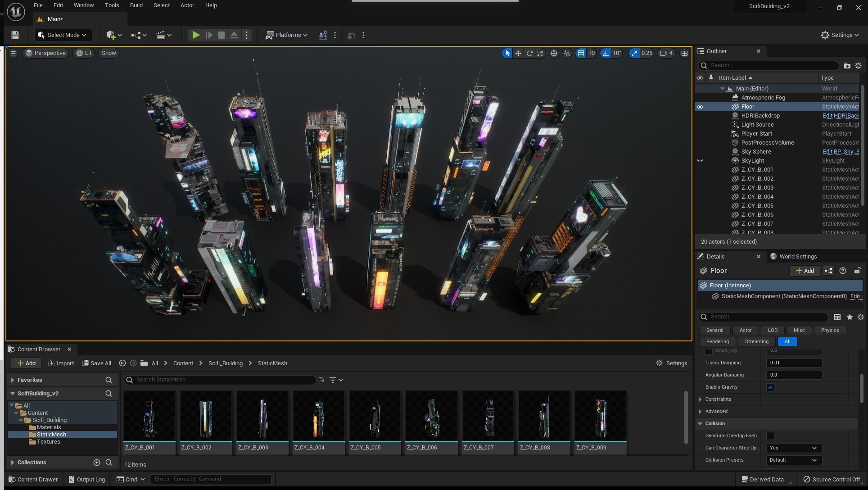Select the scale gizmo tool

tap(540, 53)
